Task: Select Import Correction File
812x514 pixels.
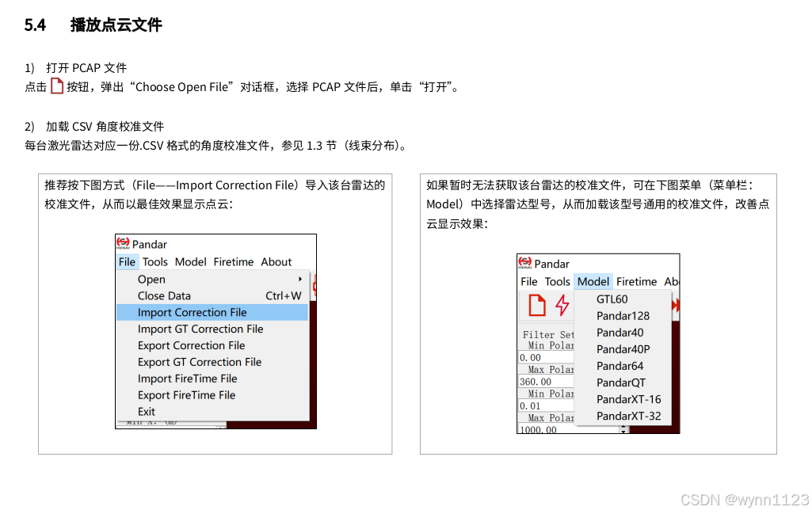Action: pos(212,312)
